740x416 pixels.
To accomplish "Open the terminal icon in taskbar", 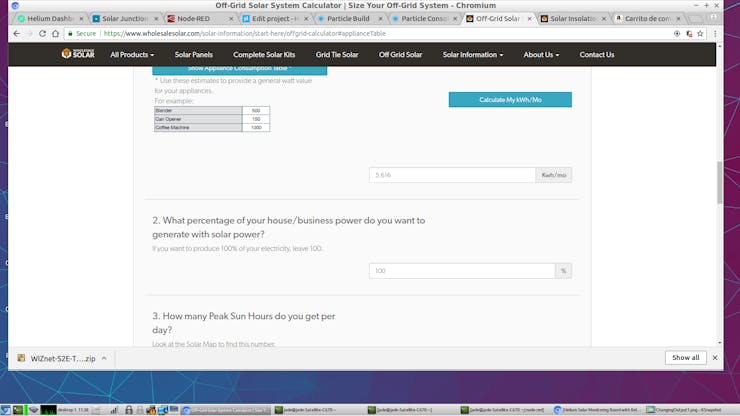I will click(17, 410).
